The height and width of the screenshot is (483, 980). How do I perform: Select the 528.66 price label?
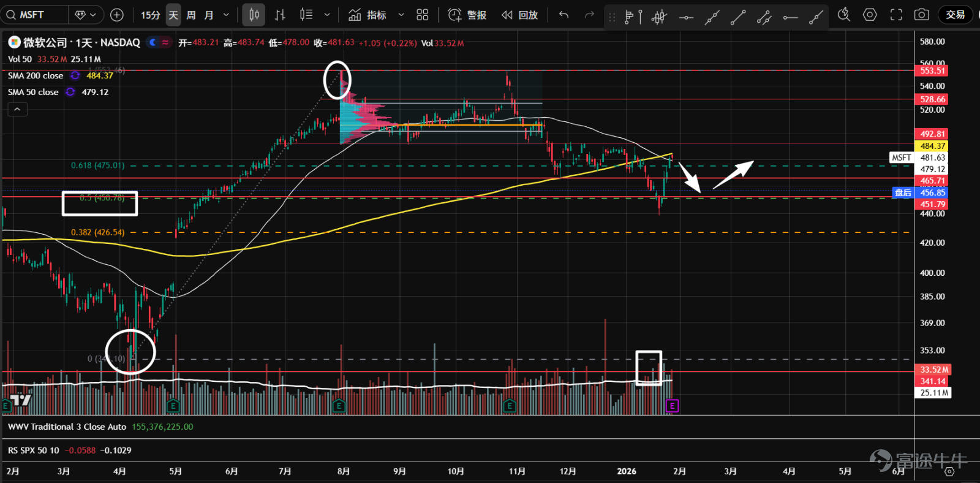pyautogui.click(x=932, y=99)
